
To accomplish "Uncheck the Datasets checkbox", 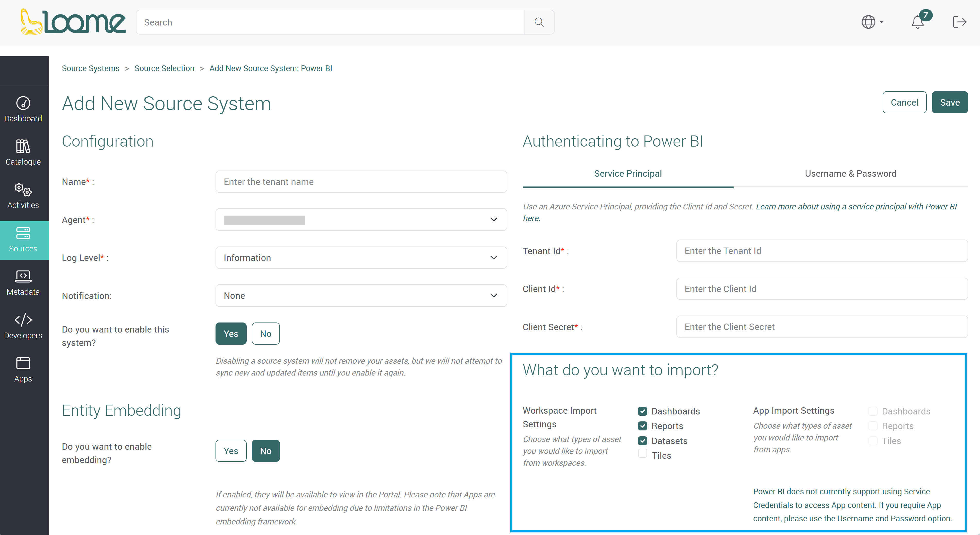I will (642, 441).
